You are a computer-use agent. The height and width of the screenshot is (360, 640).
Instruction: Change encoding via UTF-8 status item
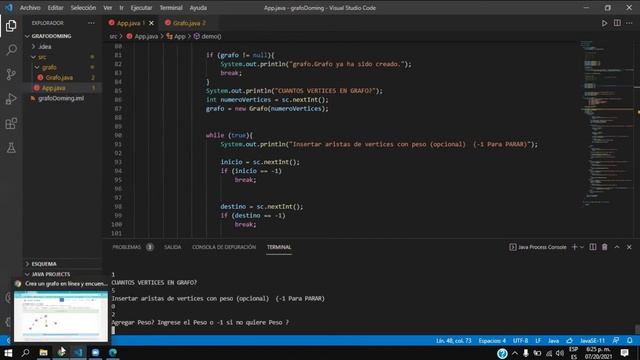(x=520, y=340)
